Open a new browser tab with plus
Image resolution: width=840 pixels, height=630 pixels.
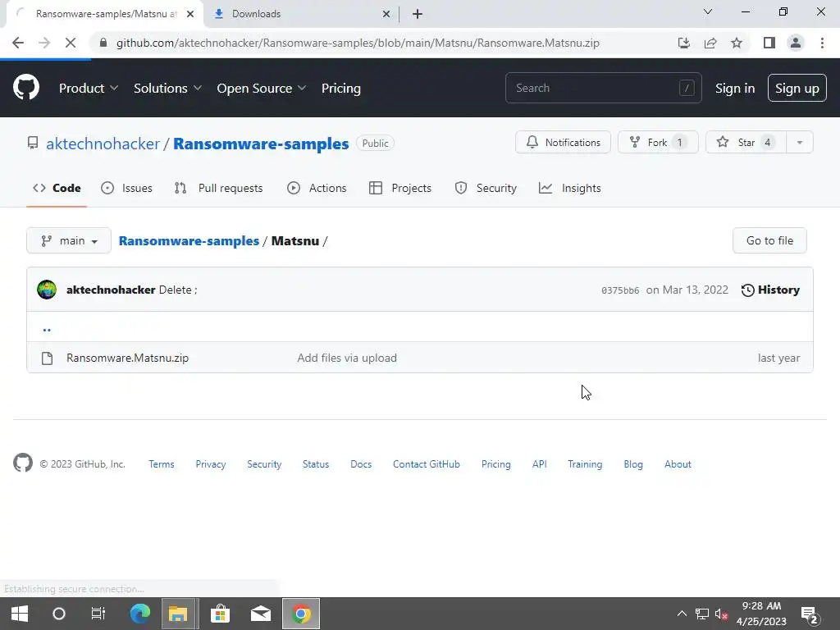coord(418,14)
